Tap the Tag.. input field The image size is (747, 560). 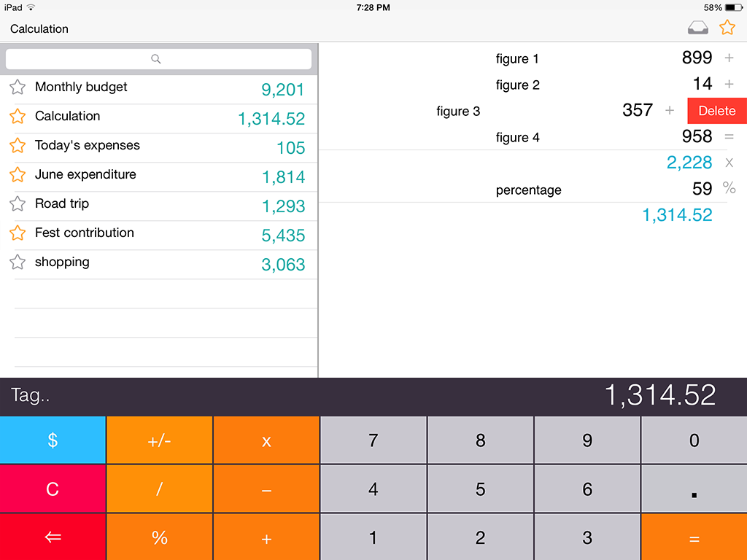[30, 395]
